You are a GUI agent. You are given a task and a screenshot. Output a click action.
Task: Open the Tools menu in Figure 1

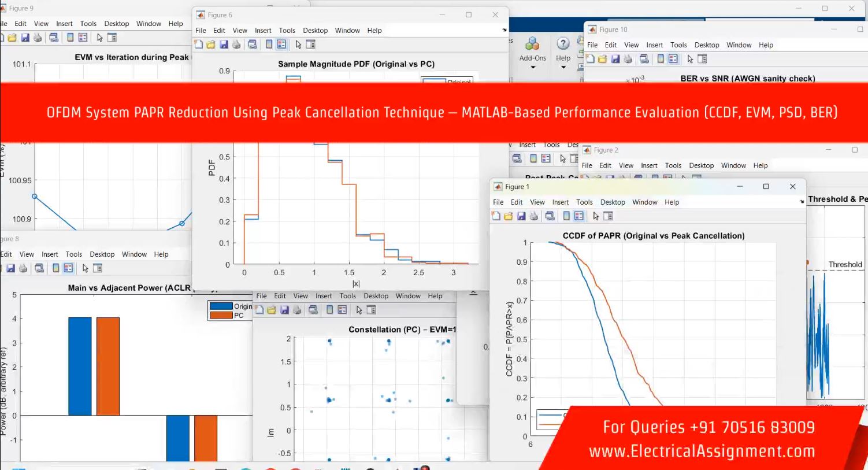(584, 202)
